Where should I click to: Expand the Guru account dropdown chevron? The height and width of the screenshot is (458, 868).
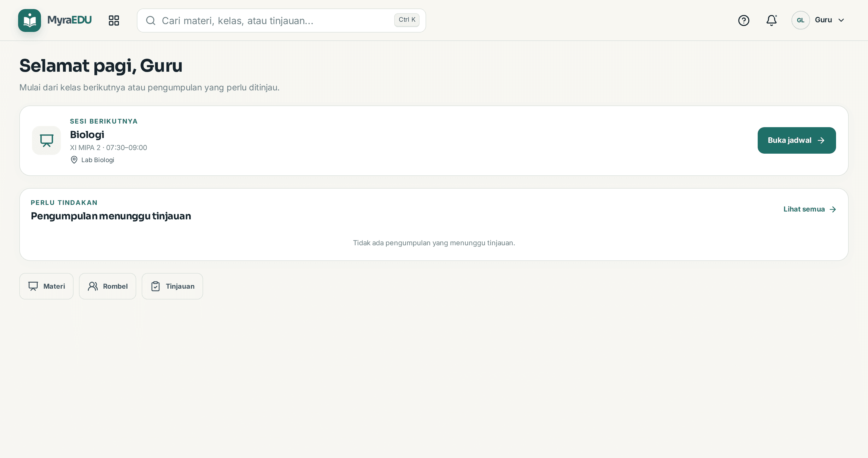click(841, 20)
